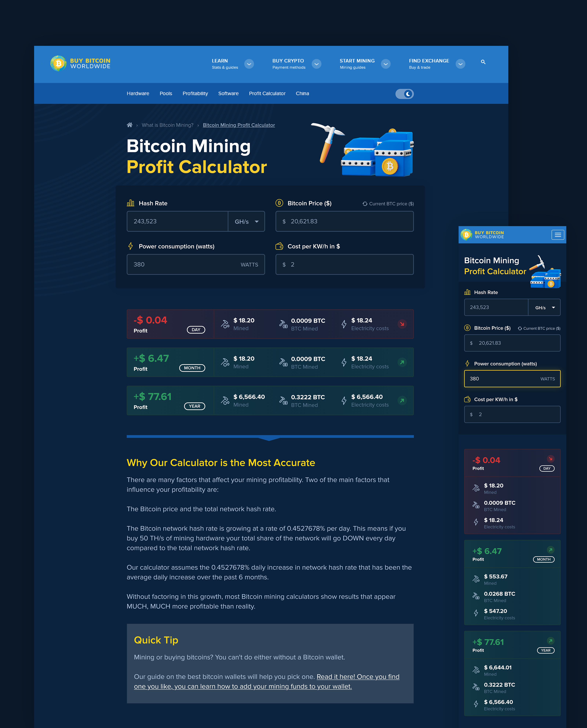Select the Profit Calculator tab in sub-navigation
This screenshot has width=587, height=728.
coord(267,93)
